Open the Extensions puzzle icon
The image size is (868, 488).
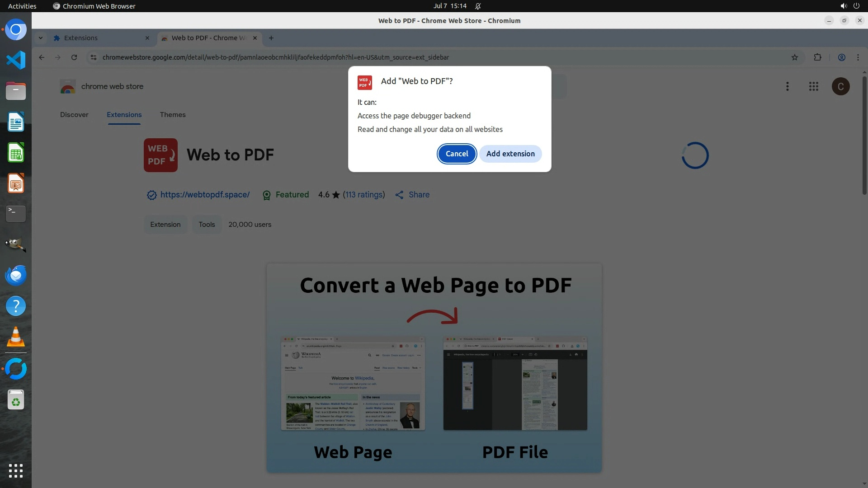tap(817, 57)
